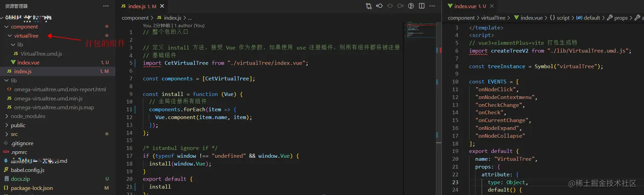Click the babel.config.js file icon
The image size is (644, 195).
[x=6, y=170]
